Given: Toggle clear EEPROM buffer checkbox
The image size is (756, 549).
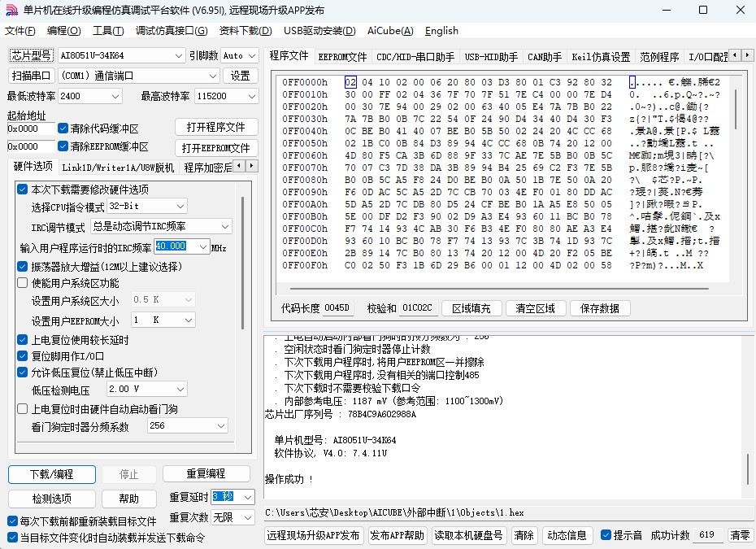Looking at the screenshot, I should (63, 146).
